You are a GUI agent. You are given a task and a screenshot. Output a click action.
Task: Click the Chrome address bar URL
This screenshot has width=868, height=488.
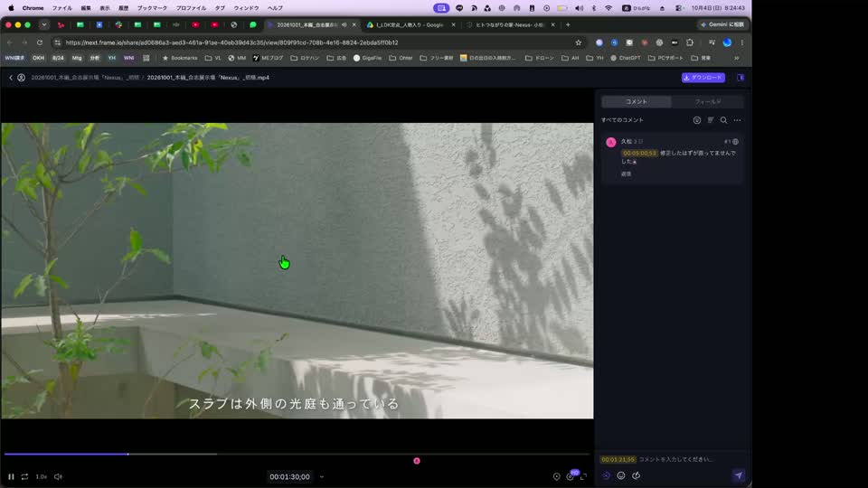231,42
